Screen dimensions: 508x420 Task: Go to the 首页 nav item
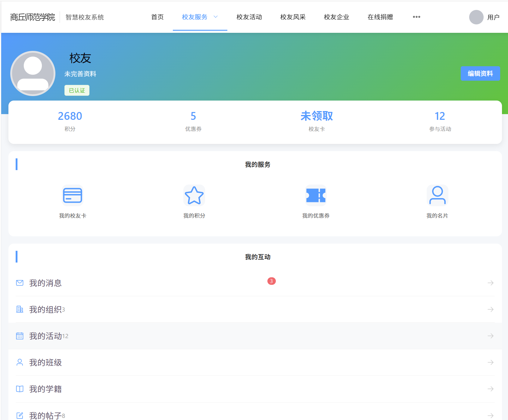pyautogui.click(x=157, y=17)
